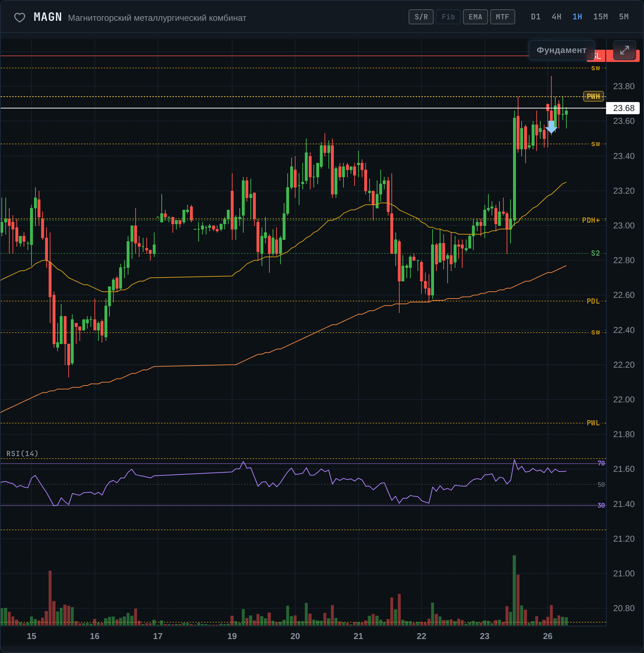Click the RSI(14) indicator label
644x653 pixels.
(22, 454)
